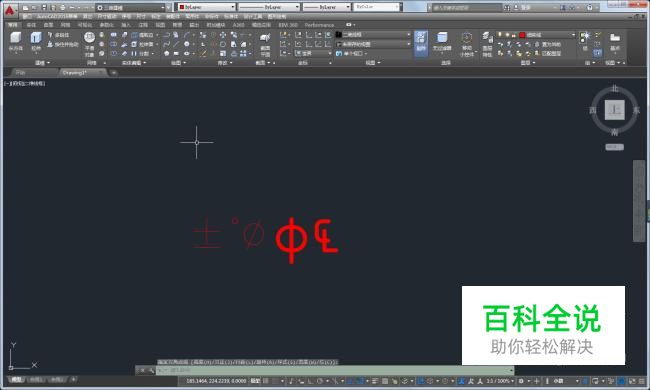Click East (东) on the ViewCube compass

637,110
